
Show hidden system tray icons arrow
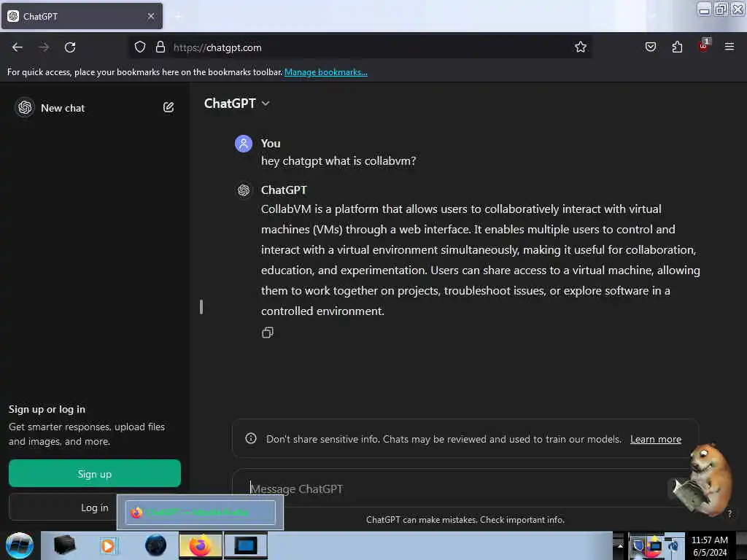tap(620, 545)
